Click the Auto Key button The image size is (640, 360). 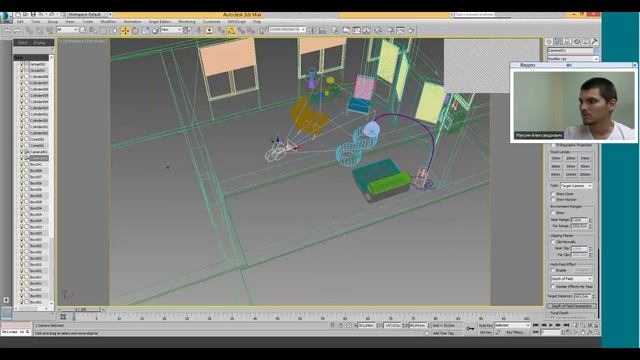coord(486,325)
